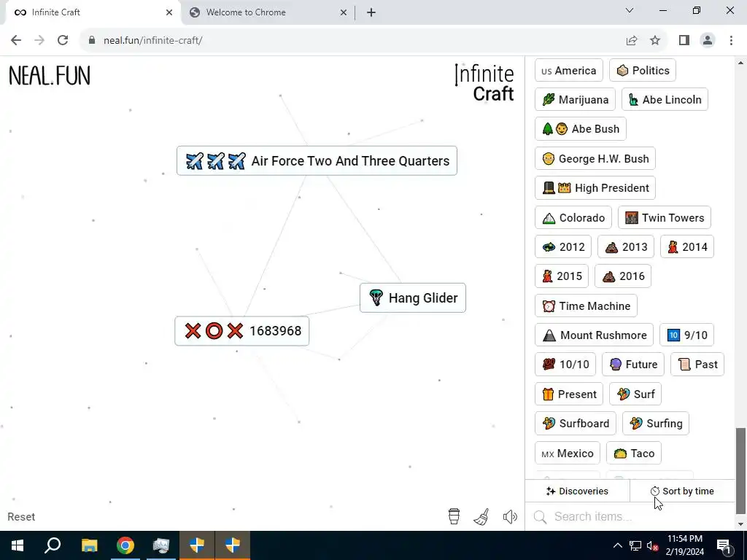Screen dimensions: 747x560
Task: Switch to the Infinite Craft tab
Action: click(93, 12)
